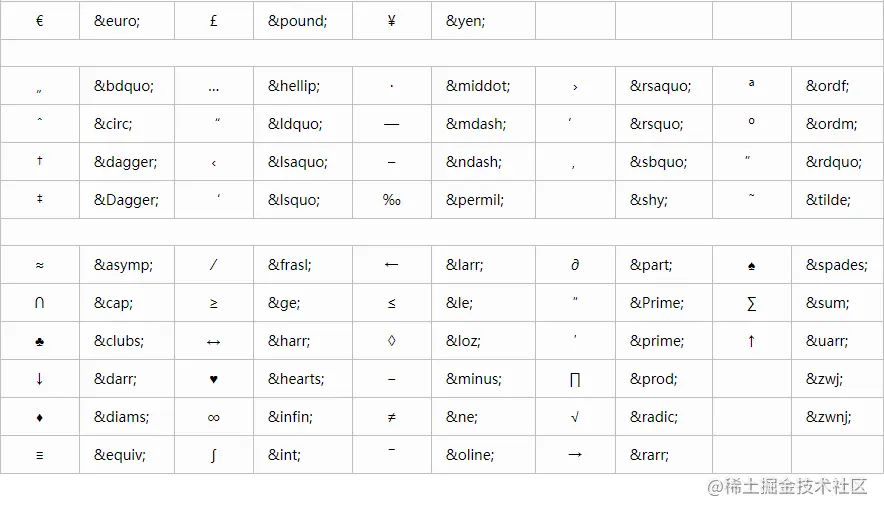
Task: Click the &permil; entity code text
Action: [x=475, y=200]
